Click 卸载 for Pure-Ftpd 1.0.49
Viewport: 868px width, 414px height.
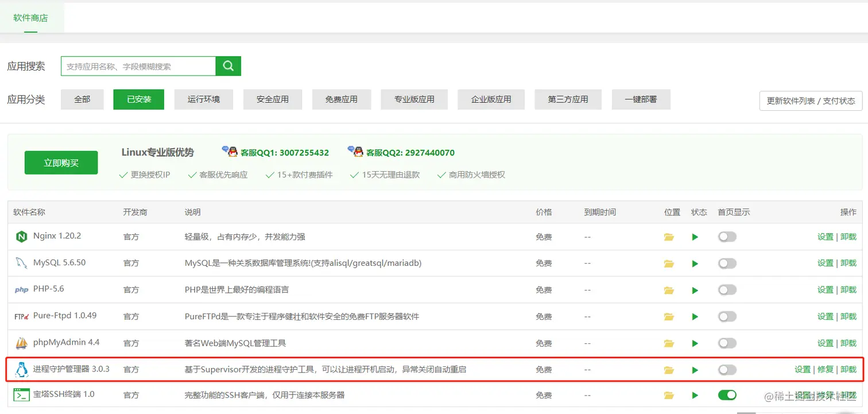[x=848, y=316]
